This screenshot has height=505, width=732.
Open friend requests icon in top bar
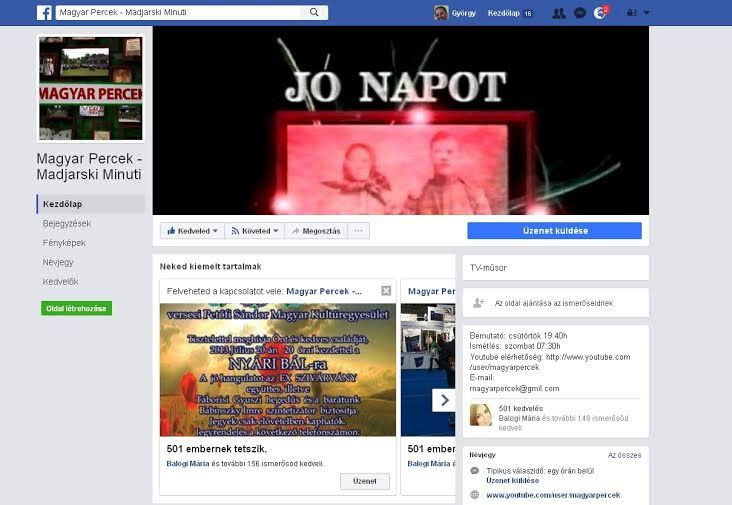pyautogui.click(x=558, y=13)
